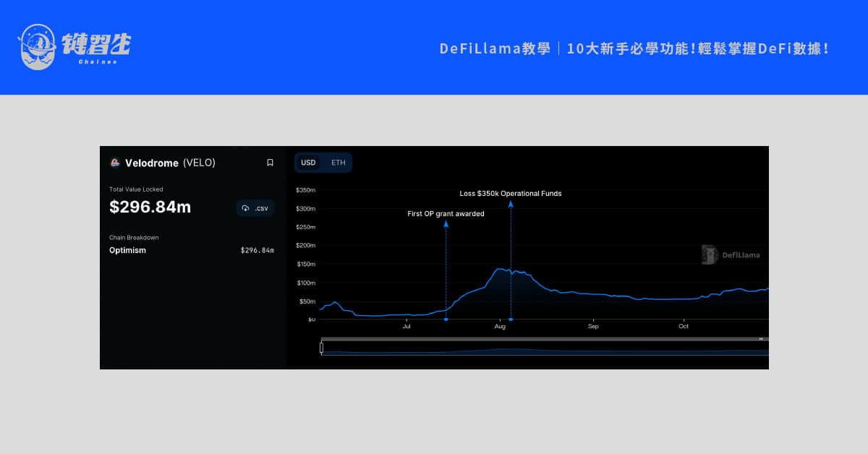
Task: Download data with the .csv button
Action: (255, 208)
